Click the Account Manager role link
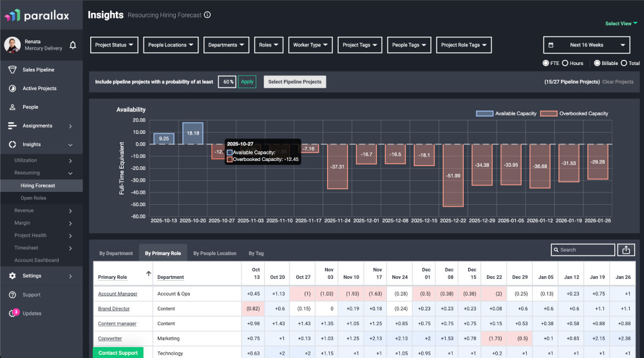The image size is (644, 358). [117, 294]
